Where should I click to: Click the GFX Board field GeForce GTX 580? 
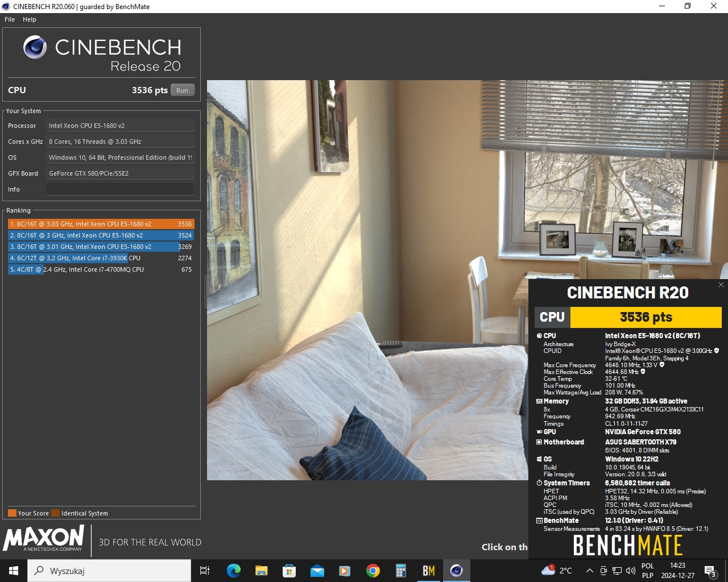click(x=120, y=173)
